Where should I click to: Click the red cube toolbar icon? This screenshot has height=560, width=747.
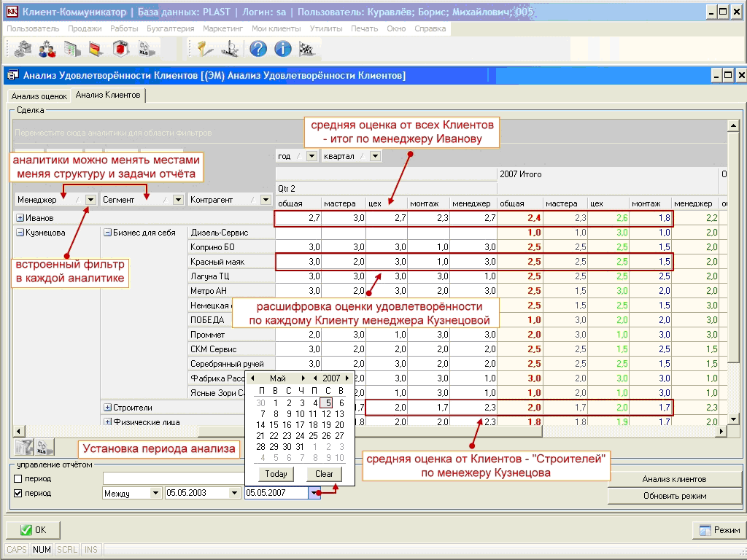pos(121,49)
